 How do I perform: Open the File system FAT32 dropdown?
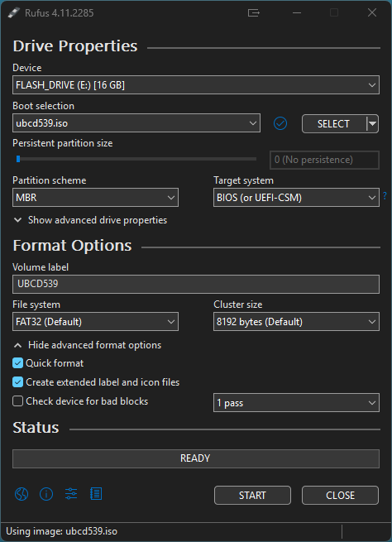tap(95, 321)
